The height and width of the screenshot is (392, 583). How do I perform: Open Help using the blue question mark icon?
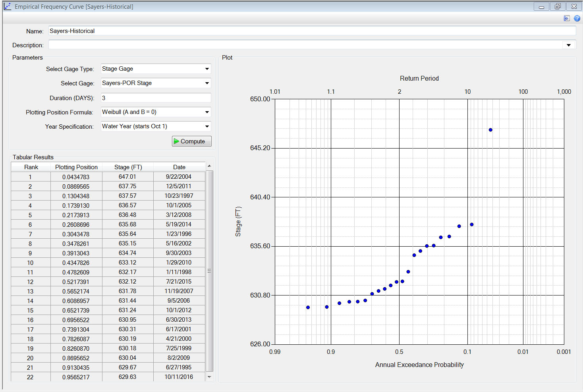point(577,18)
